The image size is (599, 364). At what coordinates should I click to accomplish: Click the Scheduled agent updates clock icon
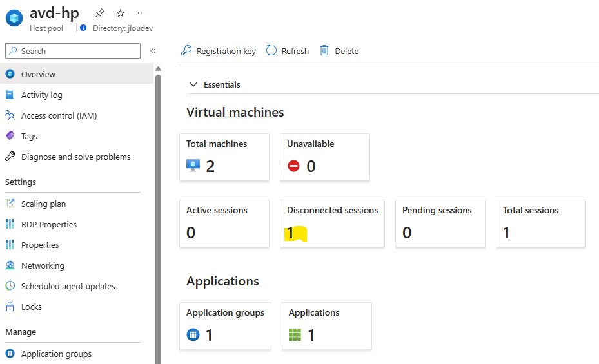[x=10, y=286]
